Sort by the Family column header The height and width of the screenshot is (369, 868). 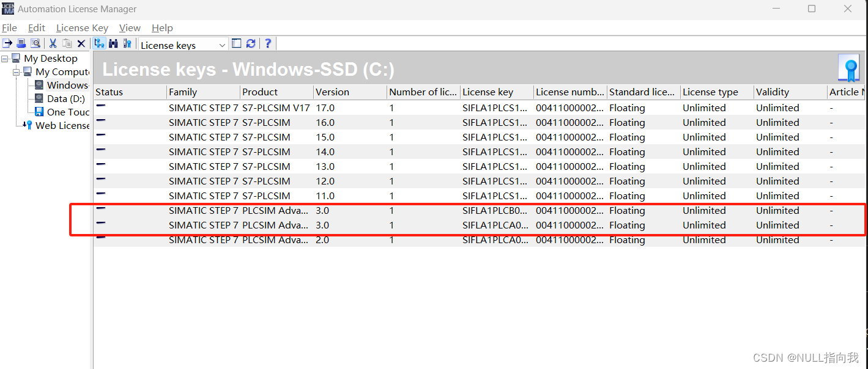click(x=203, y=92)
